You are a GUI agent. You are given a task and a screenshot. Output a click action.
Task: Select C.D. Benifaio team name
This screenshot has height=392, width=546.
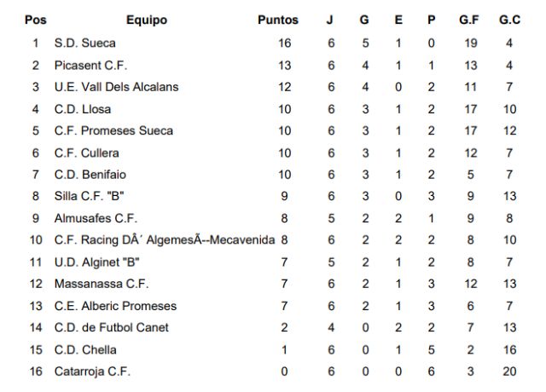[x=90, y=175]
